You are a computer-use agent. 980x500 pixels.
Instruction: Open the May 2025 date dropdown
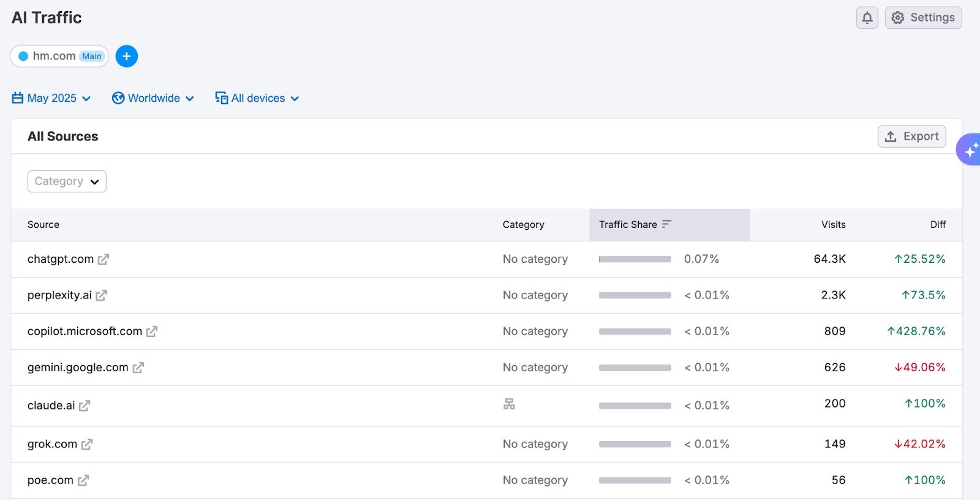coord(51,98)
